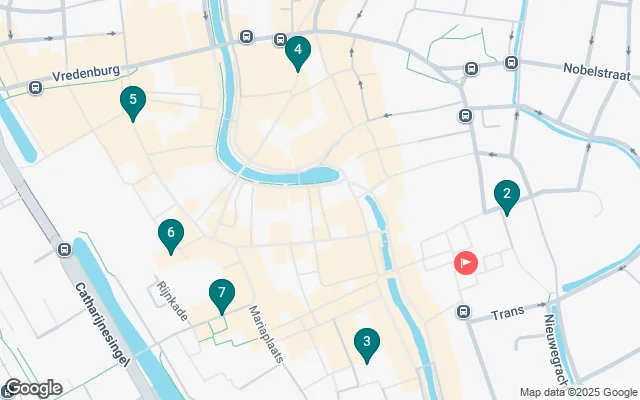This screenshot has height=400, width=640.
Task: Click the Vredenburg street label
Action: pyautogui.click(x=86, y=73)
